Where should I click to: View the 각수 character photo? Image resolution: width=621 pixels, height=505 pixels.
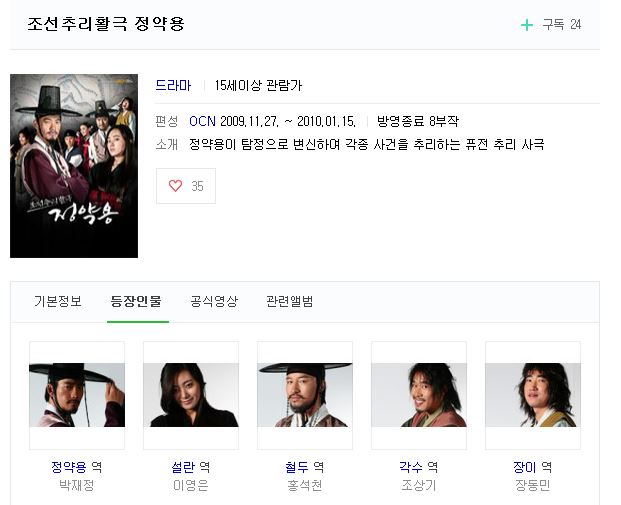click(x=419, y=395)
